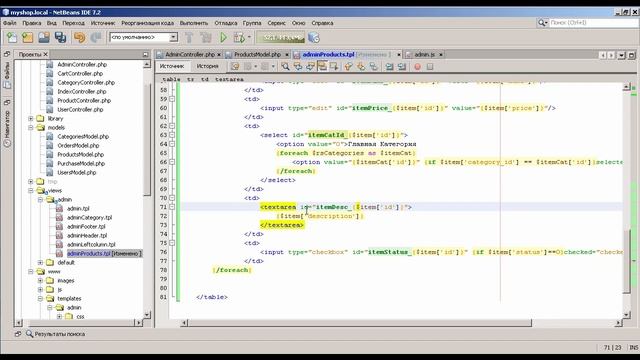Minimize the Проекты panel
640x360 pixels.
click(x=145, y=54)
